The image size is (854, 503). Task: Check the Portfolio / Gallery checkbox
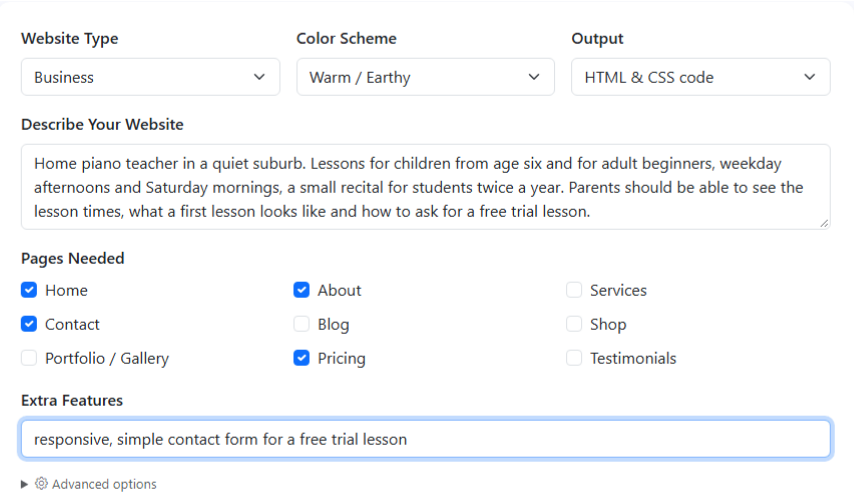point(29,358)
